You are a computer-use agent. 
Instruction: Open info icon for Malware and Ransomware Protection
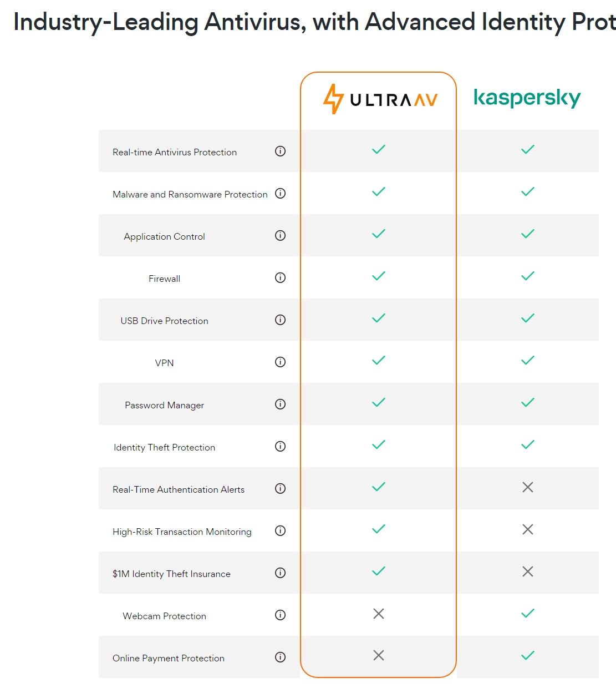tap(281, 193)
